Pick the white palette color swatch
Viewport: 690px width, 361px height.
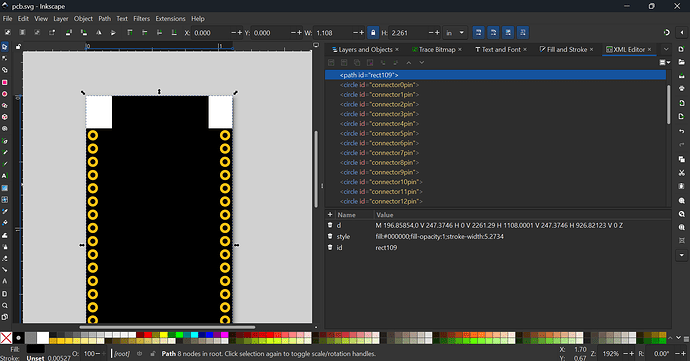click(x=43, y=338)
